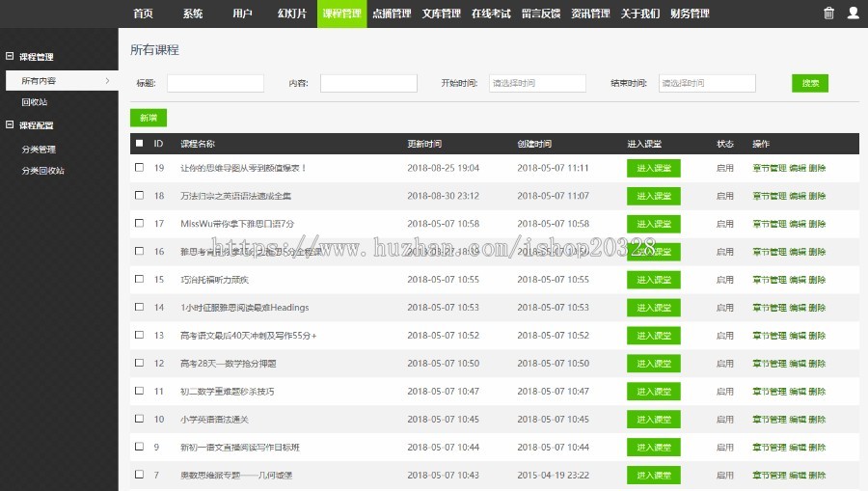
Task: Collapse the 课程配置 sidebar section
Action: tap(10, 124)
